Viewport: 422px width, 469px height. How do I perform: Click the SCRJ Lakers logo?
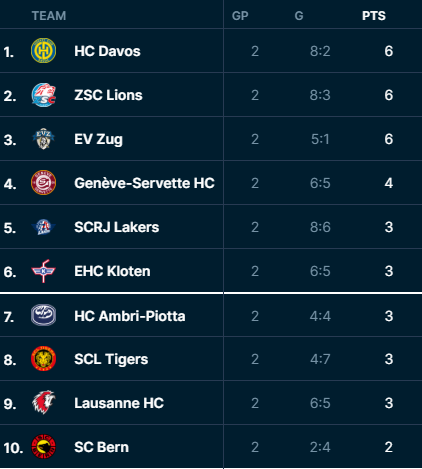43,227
